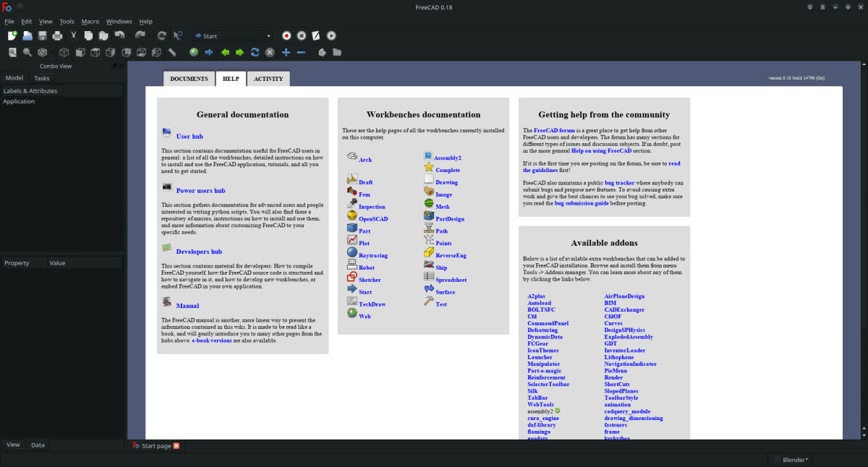Click the float Combo View panel button
The width and height of the screenshot is (868, 467).
coord(114,66)
